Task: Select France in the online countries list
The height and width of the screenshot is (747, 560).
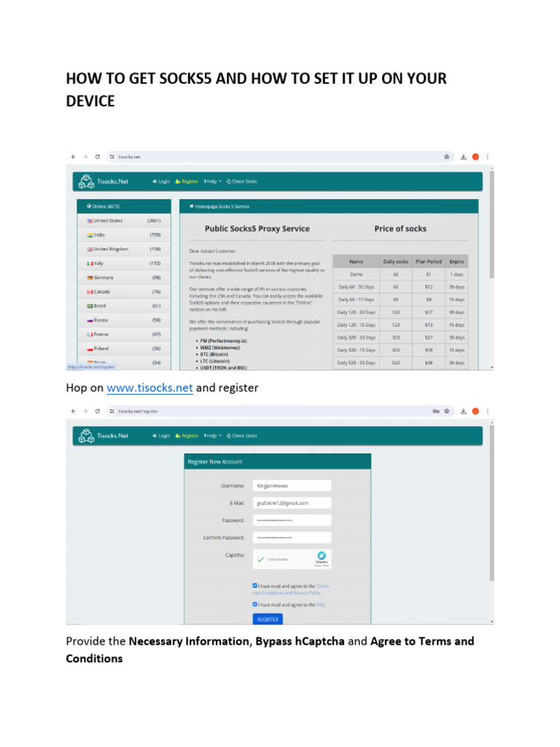Action: tap(124, 334)
